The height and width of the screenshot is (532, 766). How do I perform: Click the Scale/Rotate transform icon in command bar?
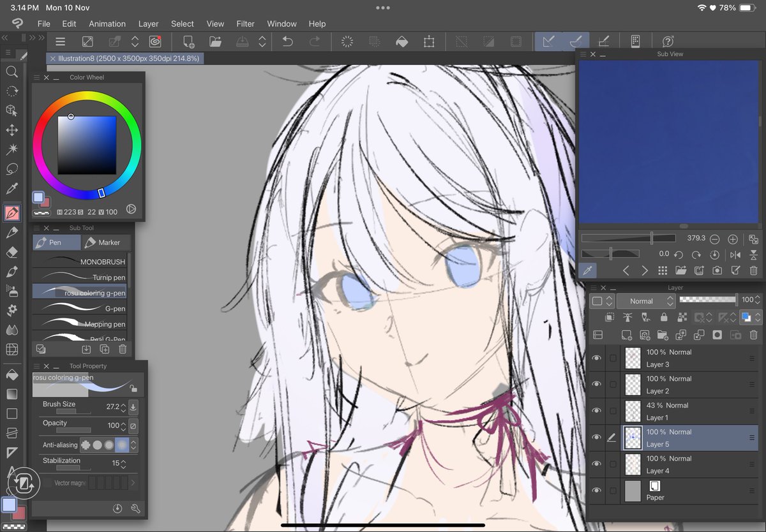[x=428, y=41]
